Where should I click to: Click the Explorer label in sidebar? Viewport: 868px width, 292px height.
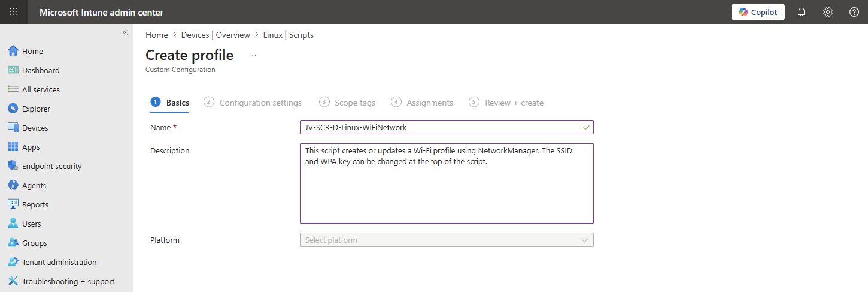click(36, 109)
